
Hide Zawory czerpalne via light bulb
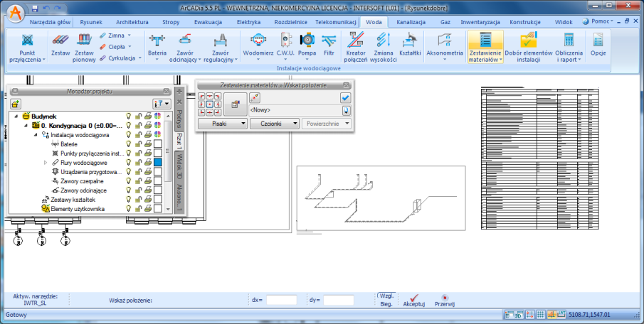[x=129, y=181]
